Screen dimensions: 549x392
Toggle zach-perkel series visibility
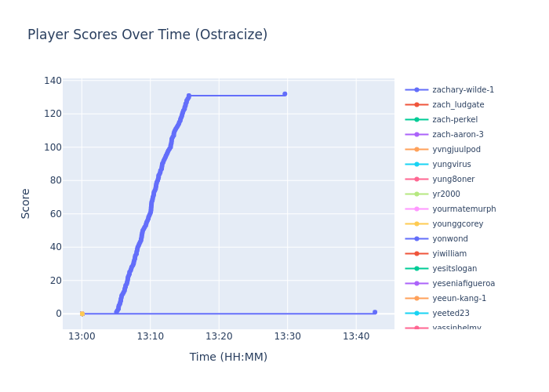tap(455, 120)
